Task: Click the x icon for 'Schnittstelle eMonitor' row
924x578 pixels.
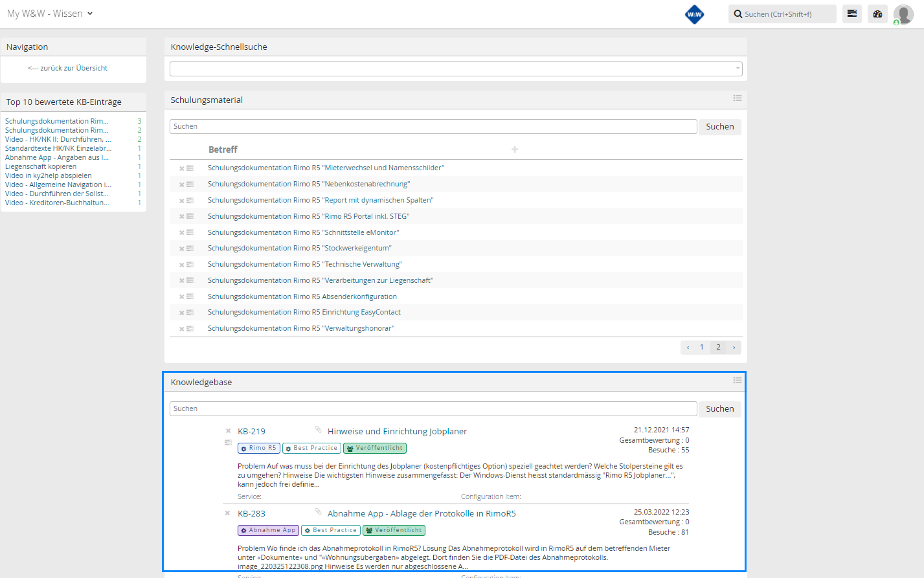Action: 182,232
